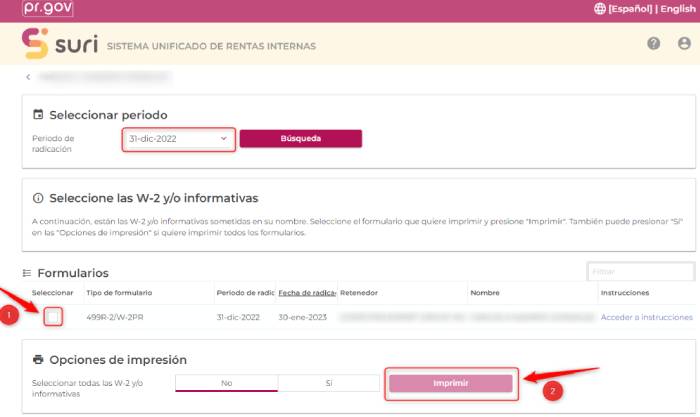Click the printer icon by Opciones de impresión
The height and width of the screenshot is (417, 700).
tap(38, 359)
